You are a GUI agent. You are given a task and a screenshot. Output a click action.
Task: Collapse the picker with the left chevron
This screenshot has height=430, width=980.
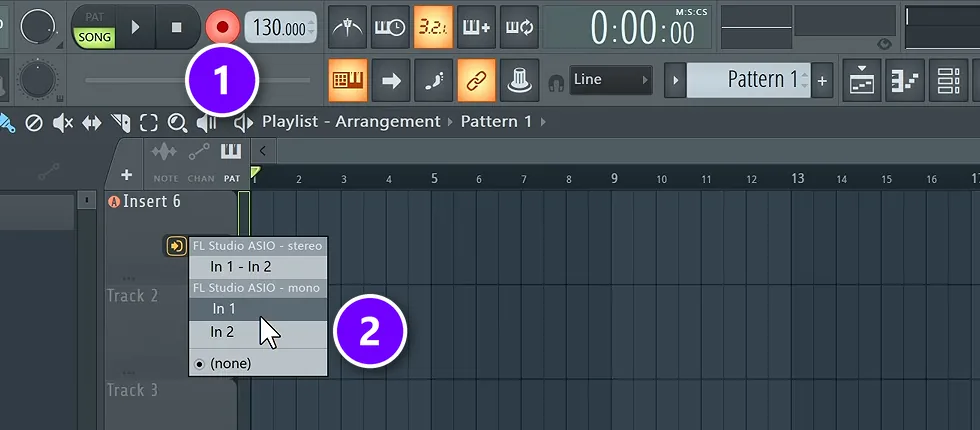(x=263, y=151)
